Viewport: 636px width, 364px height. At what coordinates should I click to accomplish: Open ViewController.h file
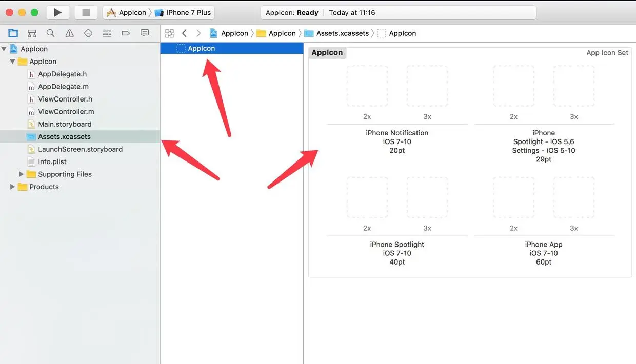(65, 99)
